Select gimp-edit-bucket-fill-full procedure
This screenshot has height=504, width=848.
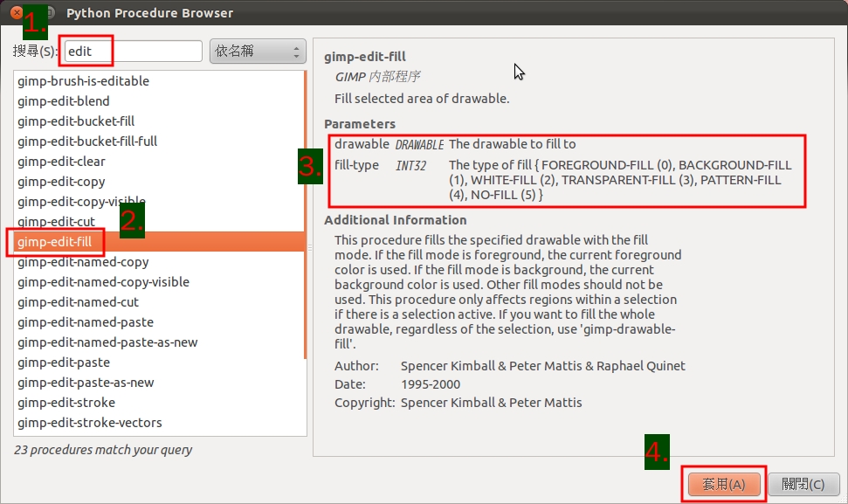click(x=159, y=142)
